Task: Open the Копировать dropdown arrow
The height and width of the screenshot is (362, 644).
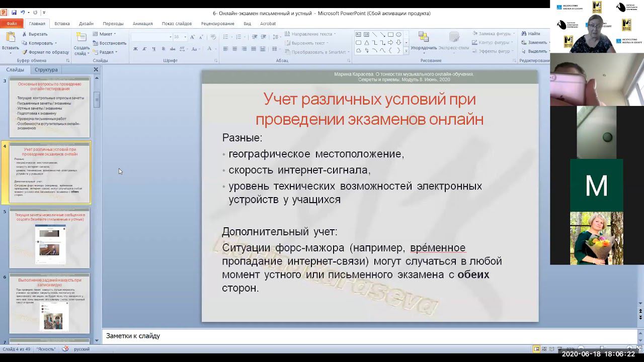Action: [56, 43]
